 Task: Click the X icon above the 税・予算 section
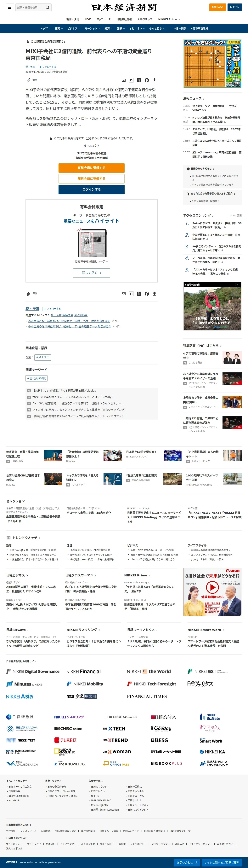point(139,294)
